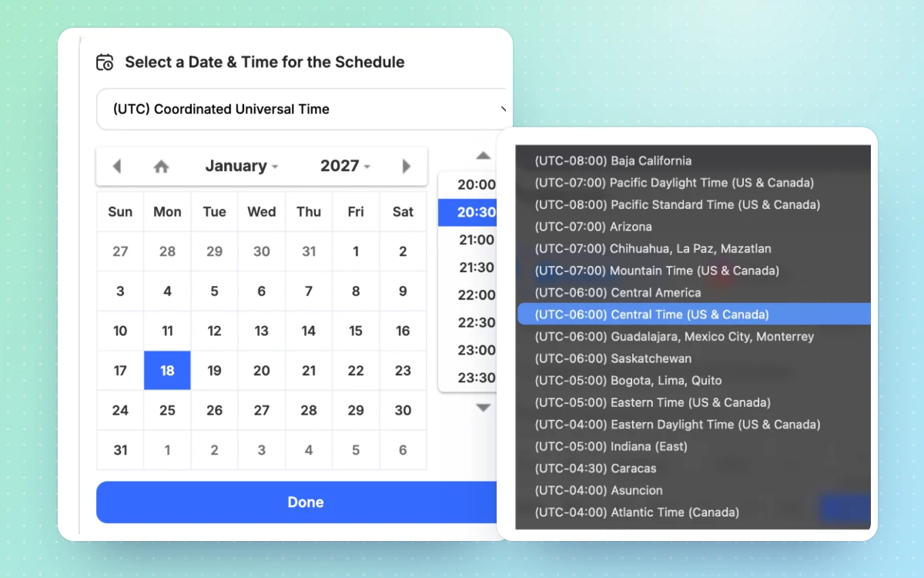Choose Guadalajara, Mexico City, Monterrey timezone
924x578 pixels.
[694, 337]
